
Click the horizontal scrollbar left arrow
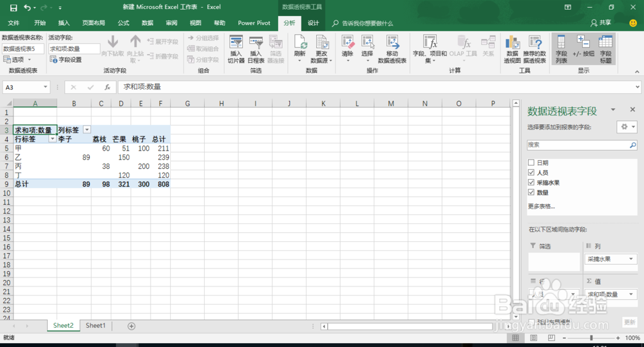tap(324, 326)
